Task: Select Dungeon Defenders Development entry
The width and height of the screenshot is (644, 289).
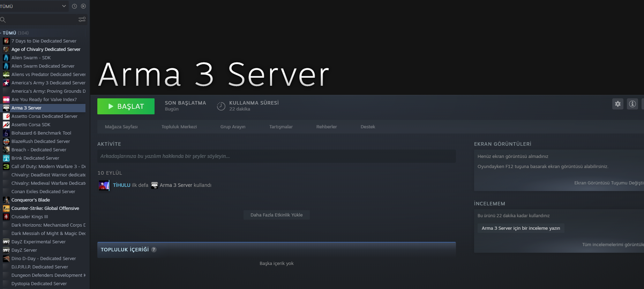Action: [x=43, y=275]
